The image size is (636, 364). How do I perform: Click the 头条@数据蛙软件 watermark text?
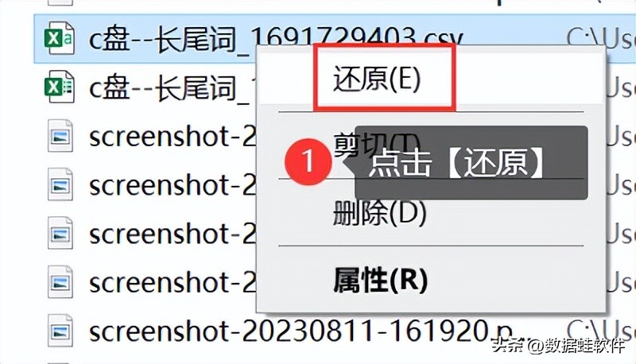point(559,346)
